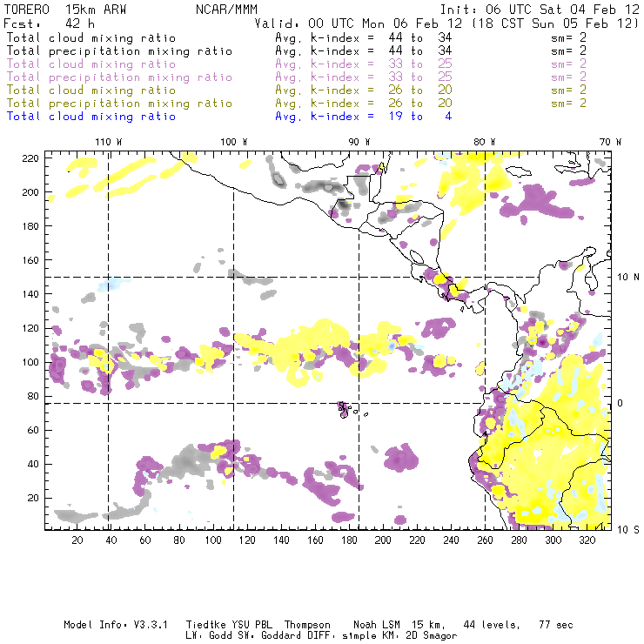Image resolution: width=644 pixels, height=644 pixels.
Task: Click "Avg. k-index = 44 to 34" on black cloud row
Action: click(x=364, y=37)
